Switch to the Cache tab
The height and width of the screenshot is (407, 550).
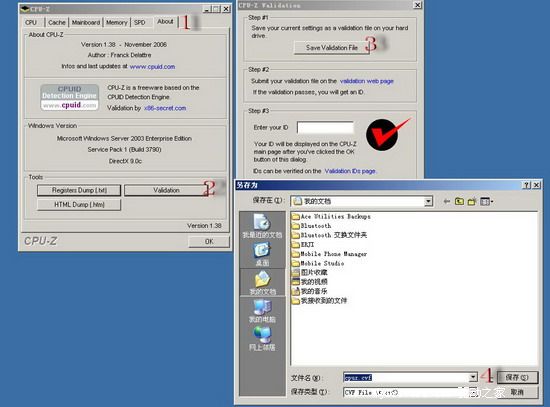[x=57, y=22]
